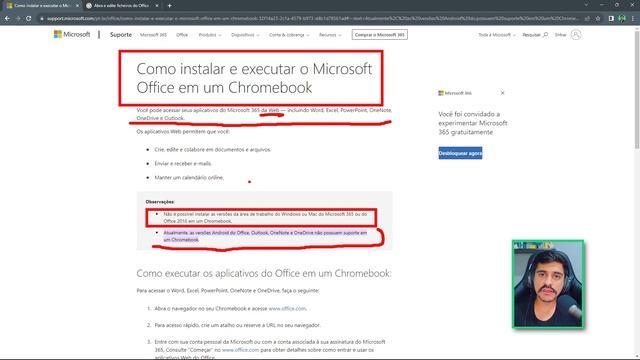
Task: Click the 'Desbloquear agora' button
Action: (460, 153)
